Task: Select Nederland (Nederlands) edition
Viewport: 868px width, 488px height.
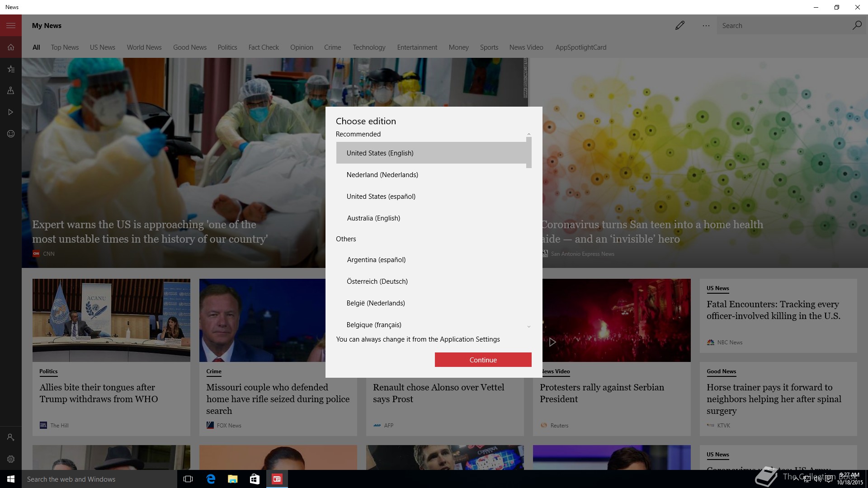Action: pos(431,175)
